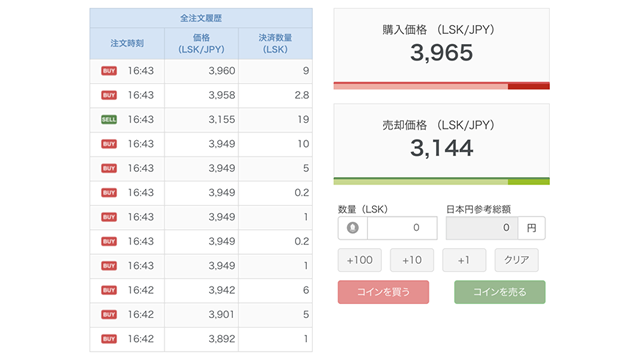Image resolution: width=640 pixels, height=360 pixels.
Task: Click the SELL badge on the 3,155 row
Action: [x=109, y=120]
